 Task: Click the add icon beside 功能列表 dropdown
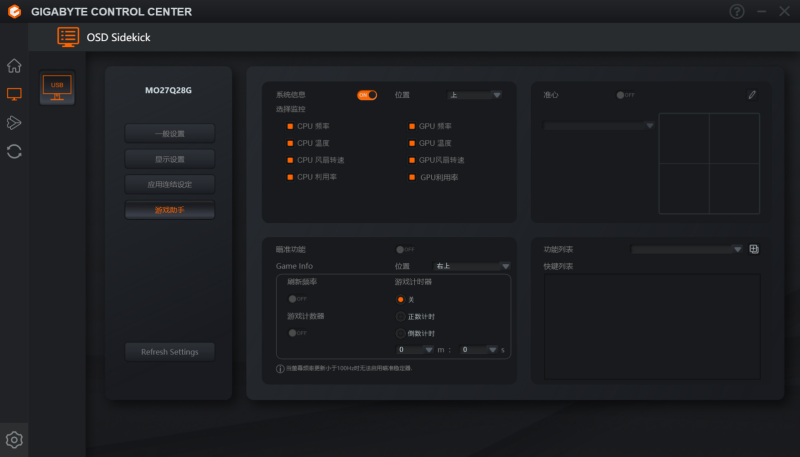(754, 249)
